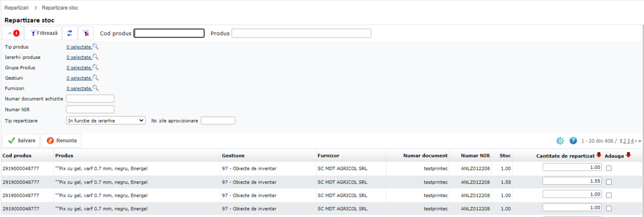Viewport: 644px width, 217px height.
Task: Click the Filtrează button
Action: 43,33
